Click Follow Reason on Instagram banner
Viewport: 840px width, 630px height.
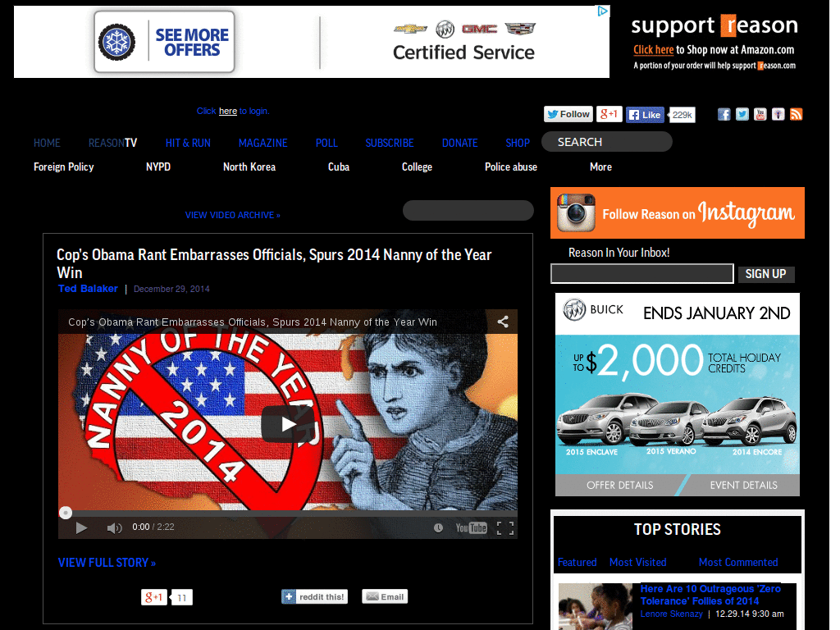(x=677, y=212)
